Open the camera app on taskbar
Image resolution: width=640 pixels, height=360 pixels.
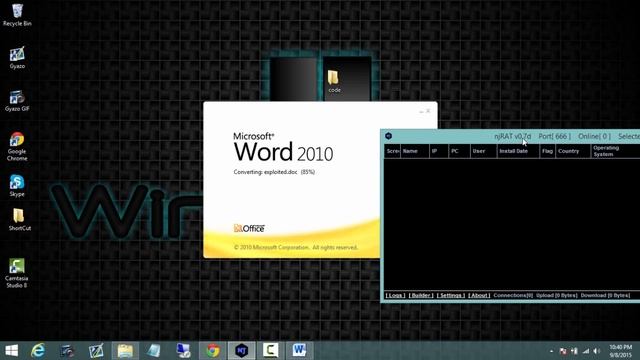pos(67,351)
